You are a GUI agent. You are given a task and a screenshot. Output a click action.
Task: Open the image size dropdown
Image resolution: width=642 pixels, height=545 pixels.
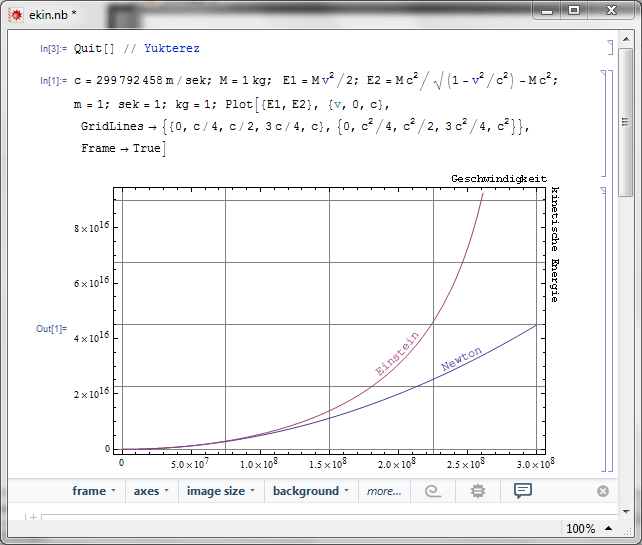click(x=221, y=491)
